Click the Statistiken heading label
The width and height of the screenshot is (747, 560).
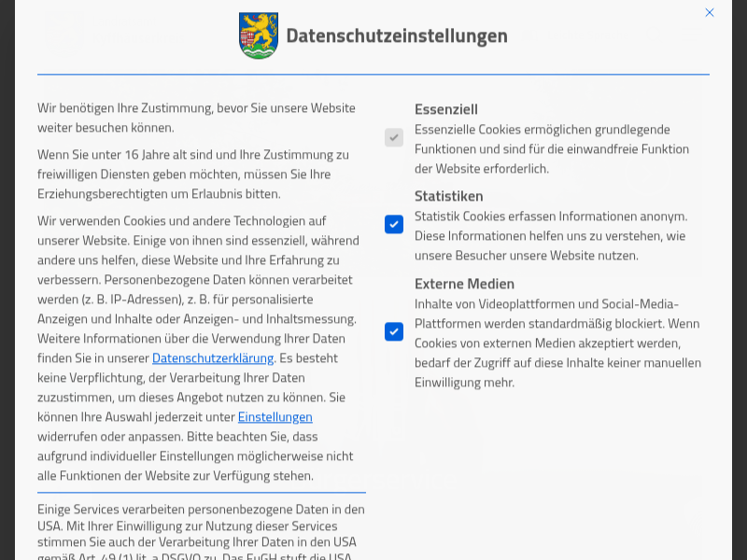[448, 196]
